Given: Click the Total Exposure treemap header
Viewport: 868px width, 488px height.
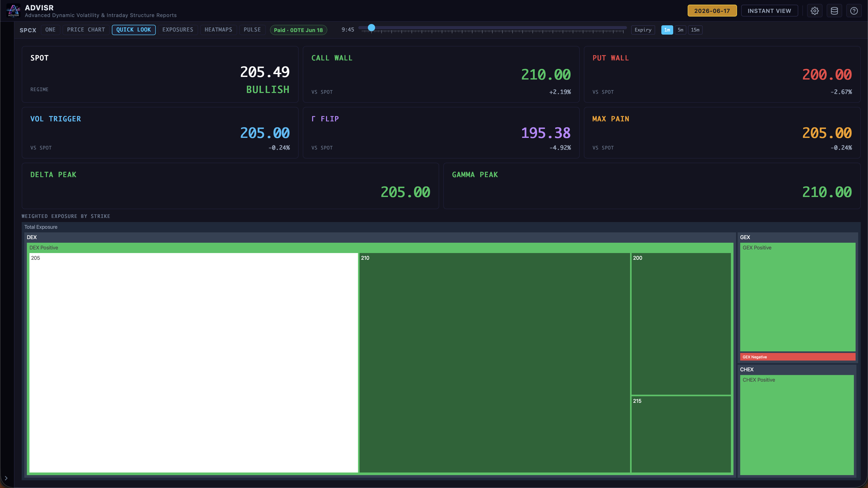Looking at the screenshot, I should 441,227.
